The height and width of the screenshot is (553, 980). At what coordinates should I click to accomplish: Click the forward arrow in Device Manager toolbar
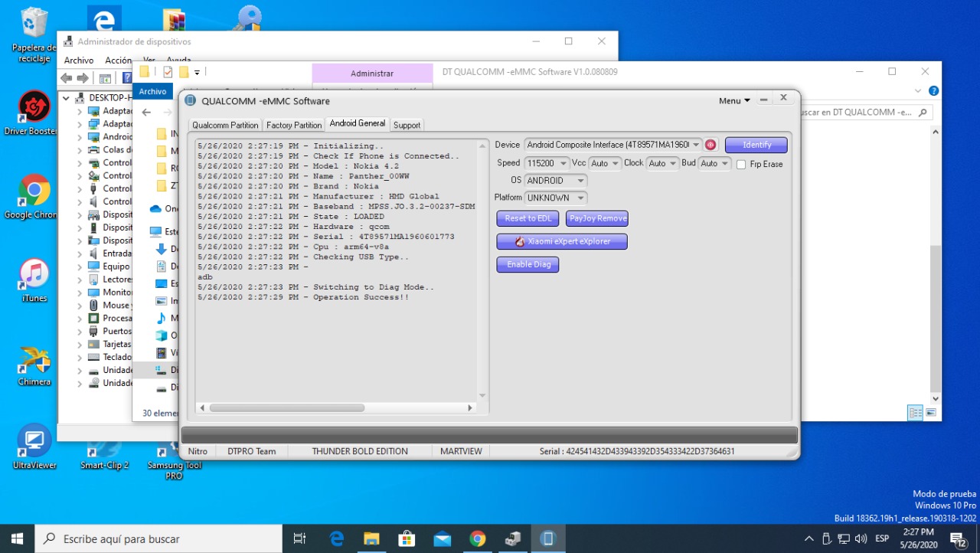coord(83,78)
